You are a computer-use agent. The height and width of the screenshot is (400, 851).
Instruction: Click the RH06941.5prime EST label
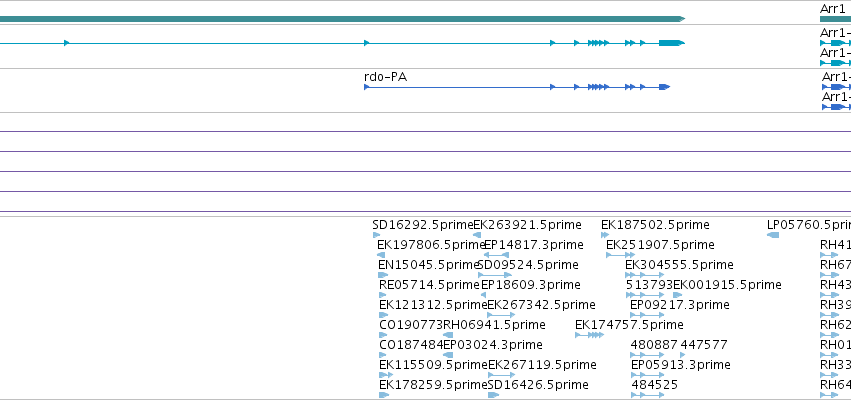(x=494, y=325)
